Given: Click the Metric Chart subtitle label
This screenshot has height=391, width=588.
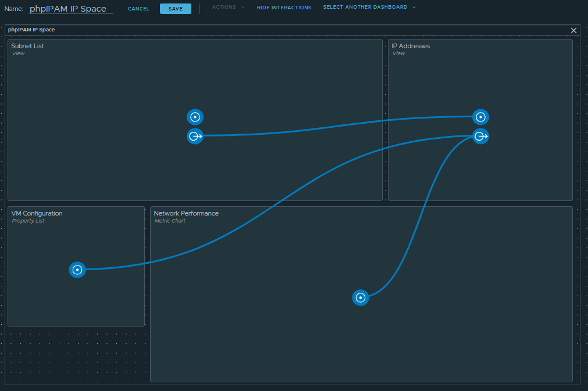Looking at the screenshot, I should [x=170, y=221].
